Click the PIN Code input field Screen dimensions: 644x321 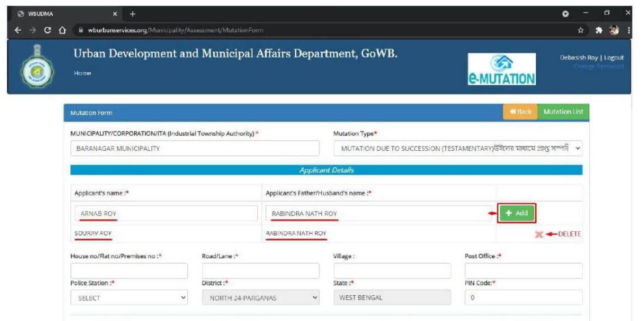[x=524, y=298]
